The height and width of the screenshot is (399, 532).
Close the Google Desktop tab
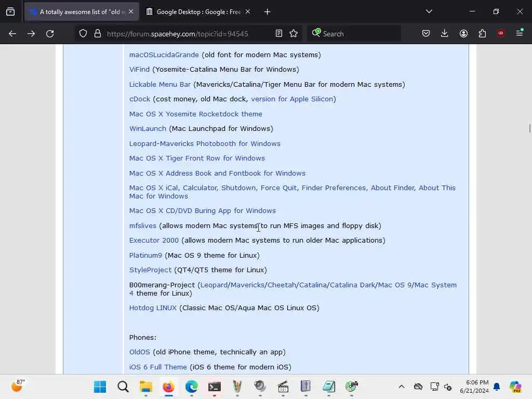click(248, 12)
